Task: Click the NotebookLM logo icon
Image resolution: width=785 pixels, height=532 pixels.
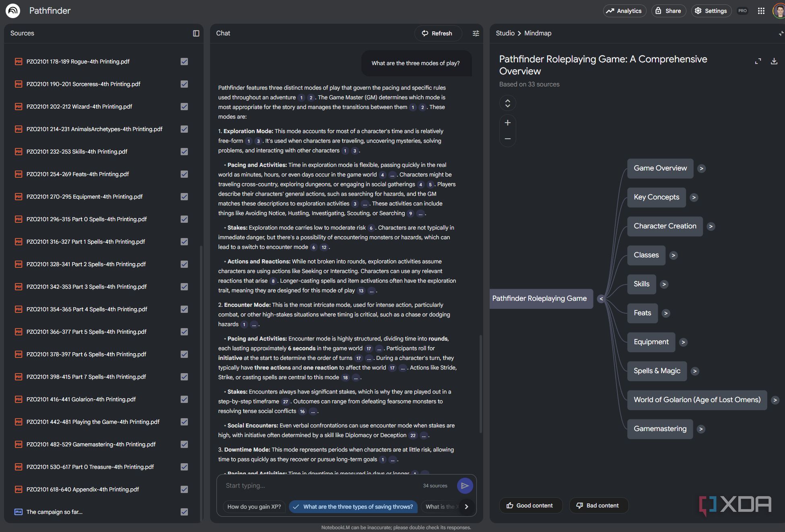Action: coord(13,11)
